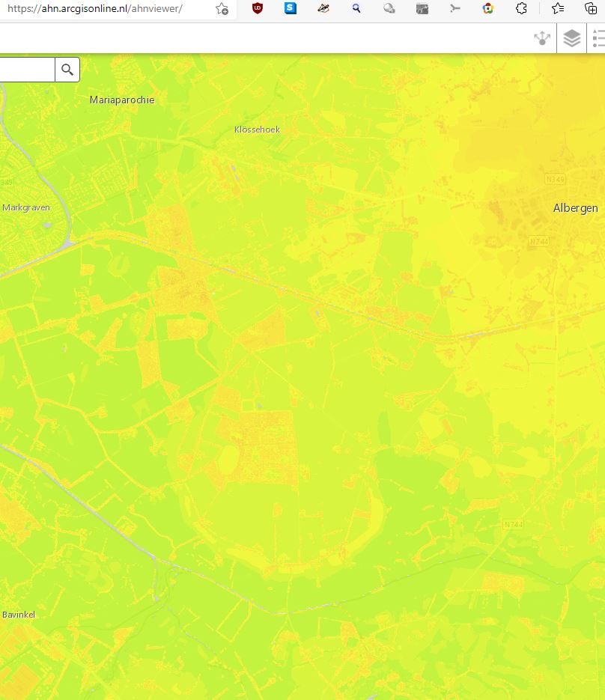Click the share network icon in the map toolbar
Image resolution: width=605 pixels, height=700 pixels.
coord(542,38)
